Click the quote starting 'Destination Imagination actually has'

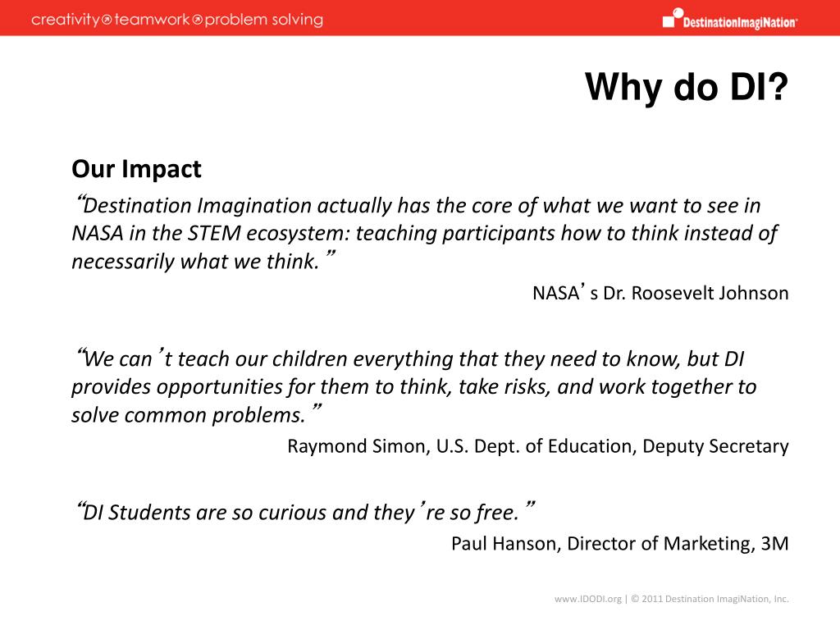(424, 234)
